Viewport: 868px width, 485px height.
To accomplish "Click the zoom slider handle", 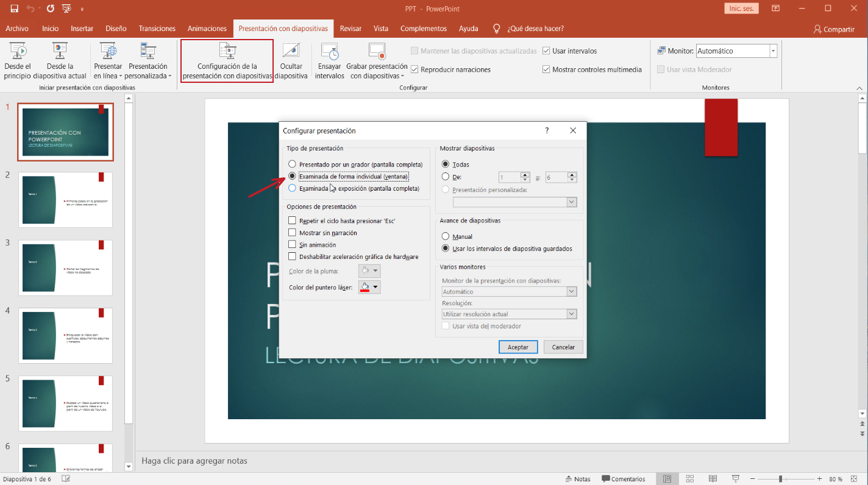I will click(780, 479).
